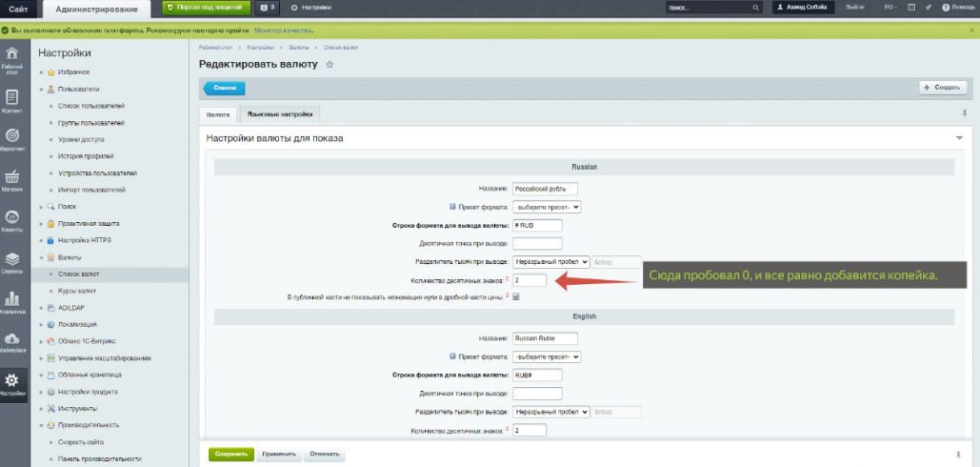Screen dimensions: 980x467
Task: Open the Рабочий стол sidebar section
Action: pos(11,59)
